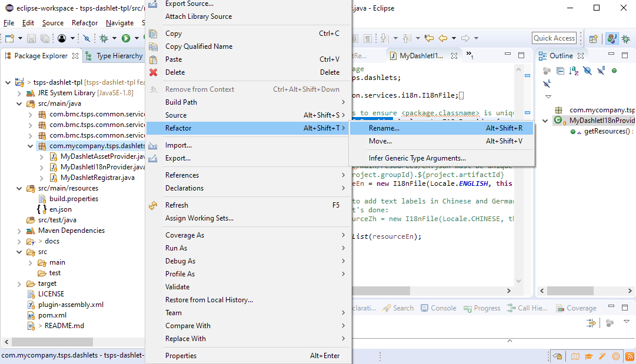
Task: Click the New wizard toolbar icon
Action: (x=10, y=38)
